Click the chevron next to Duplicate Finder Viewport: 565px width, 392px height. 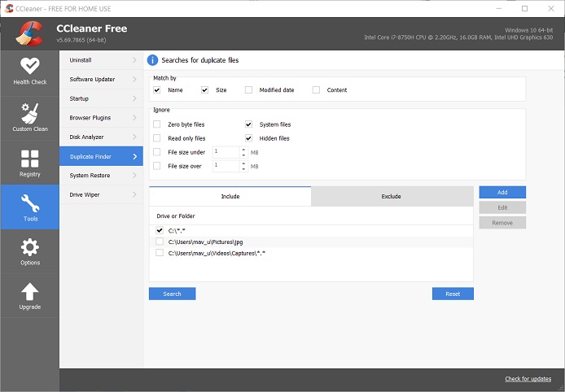[x=135, y=156]
